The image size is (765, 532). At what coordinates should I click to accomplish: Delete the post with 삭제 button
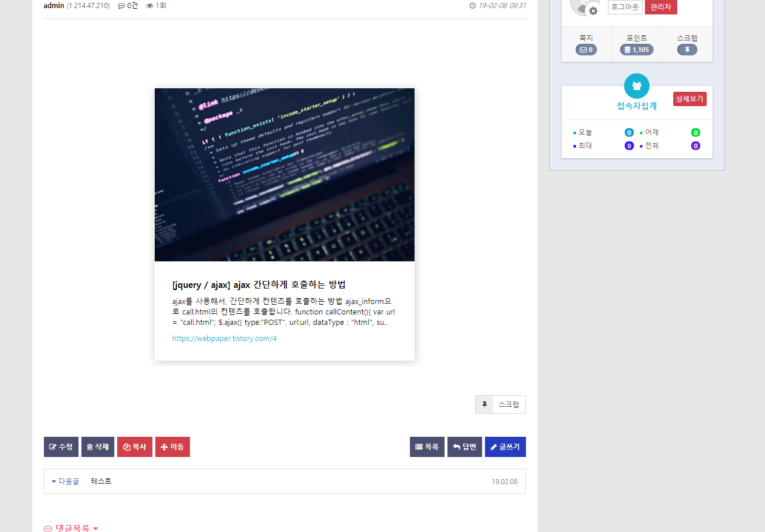tap(98, 447)
